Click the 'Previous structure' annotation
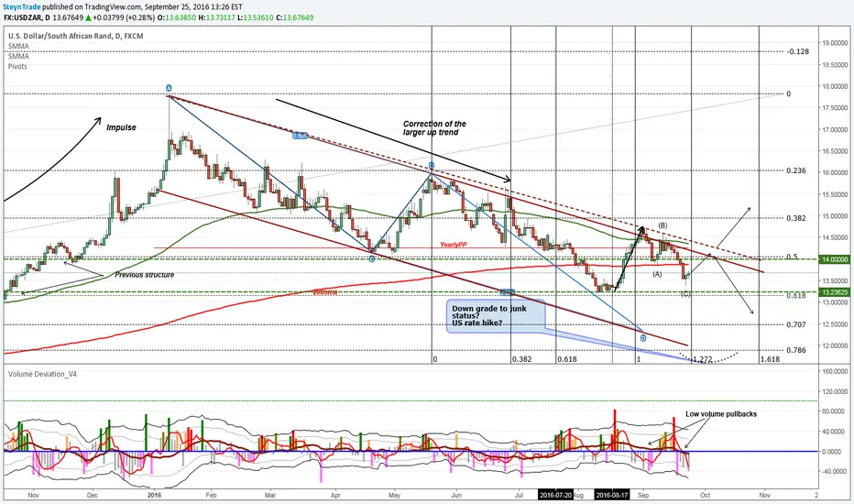Viewport: 854px width, 504px height. 145,275
